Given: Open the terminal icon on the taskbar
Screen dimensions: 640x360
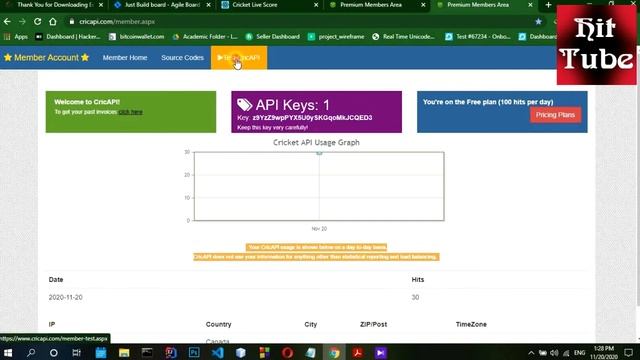Looking at the screenshot, I should 147,353.
